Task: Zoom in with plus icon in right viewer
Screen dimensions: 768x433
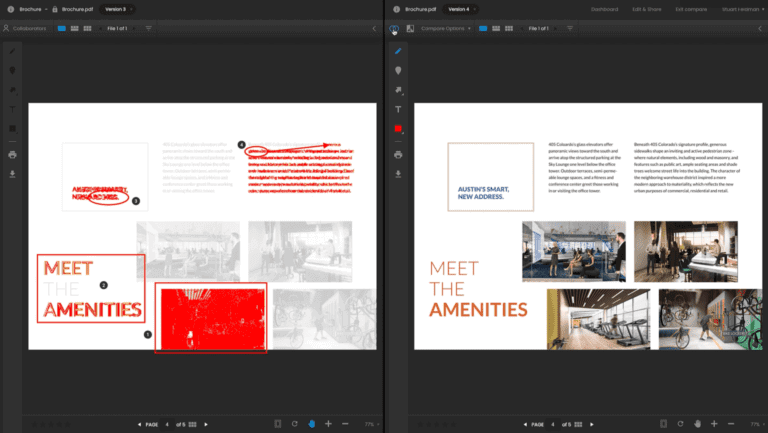Action: pos(713,424)
